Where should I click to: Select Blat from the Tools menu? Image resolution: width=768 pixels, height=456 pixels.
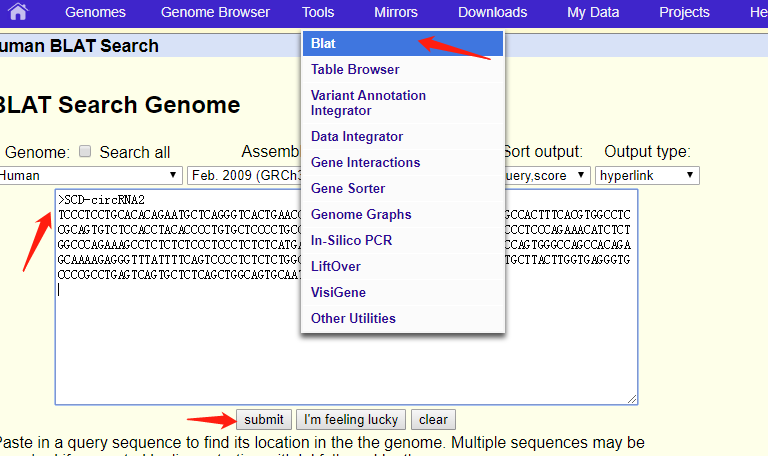pos(323,44)
